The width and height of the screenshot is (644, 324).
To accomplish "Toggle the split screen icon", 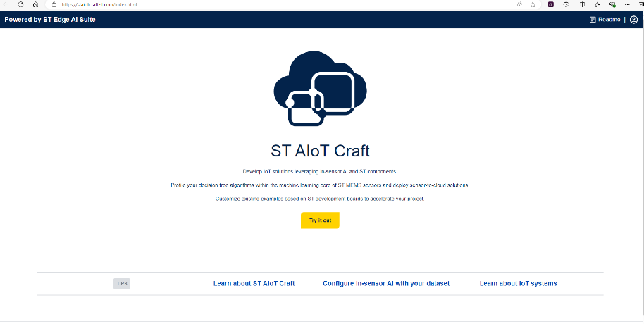I will (582, 4).
